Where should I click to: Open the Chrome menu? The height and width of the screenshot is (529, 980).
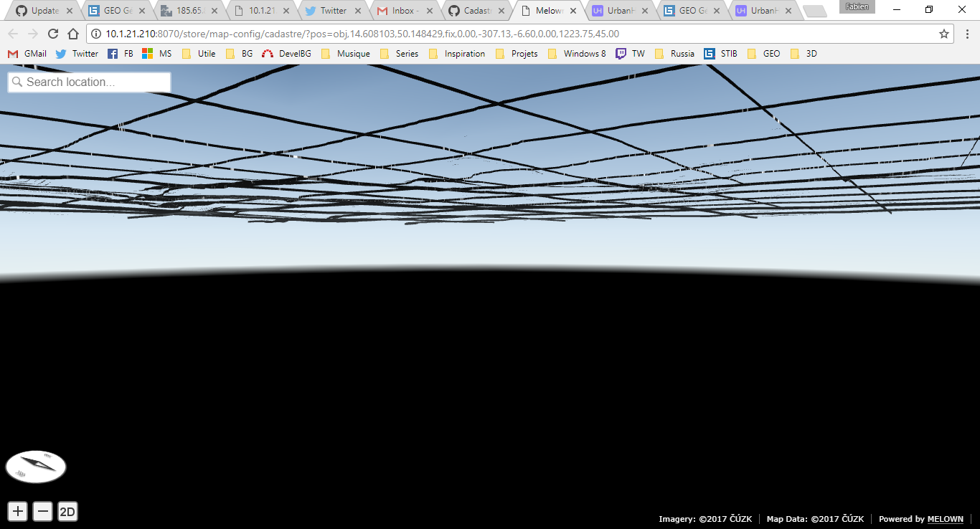point(967,33)
